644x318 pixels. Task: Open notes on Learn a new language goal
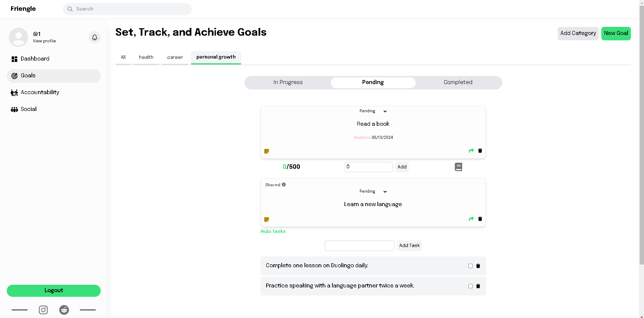267,220
